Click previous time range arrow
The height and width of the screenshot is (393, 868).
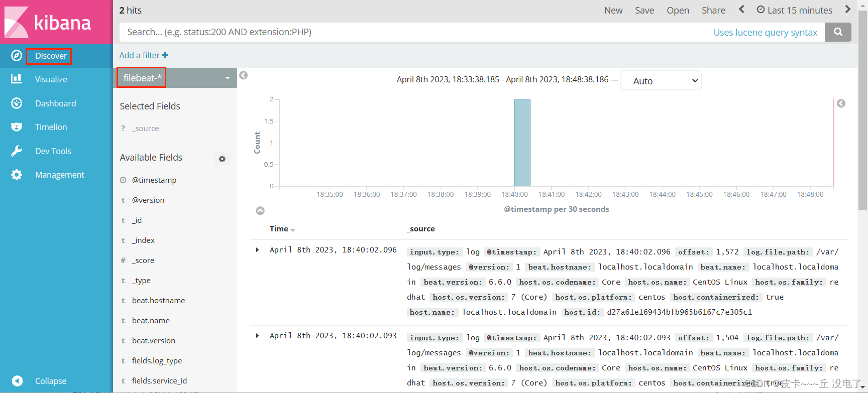[x=741, y=9]
